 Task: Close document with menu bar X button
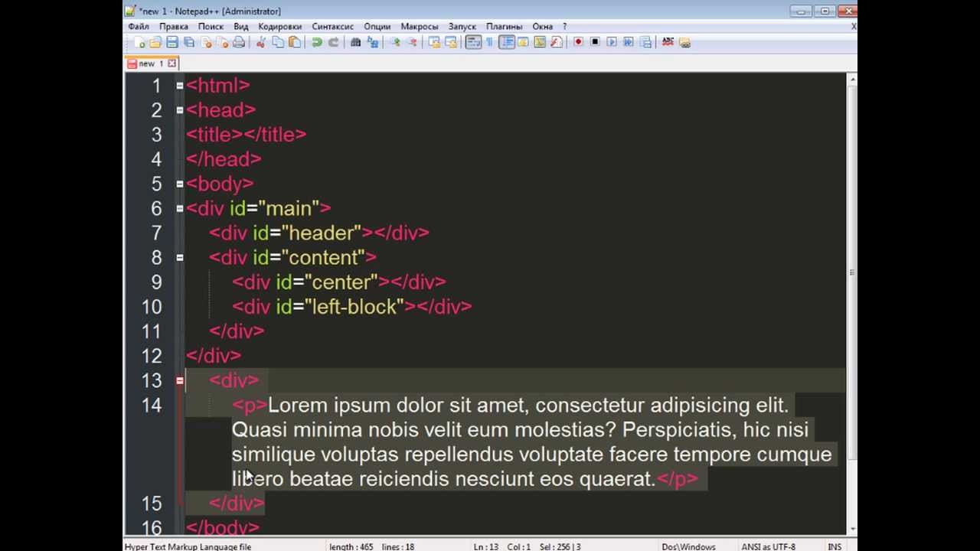(x=854, y=26)
